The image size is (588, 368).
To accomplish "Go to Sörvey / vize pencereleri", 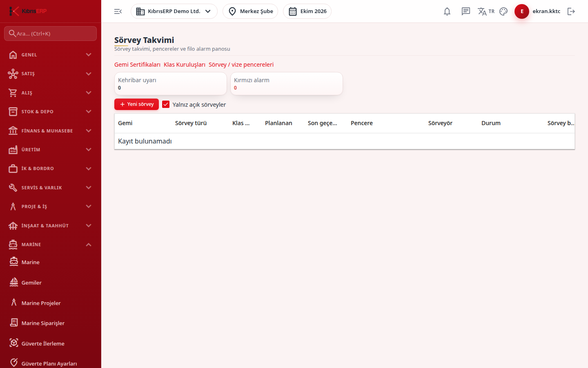I will click(x=241, y=65).
